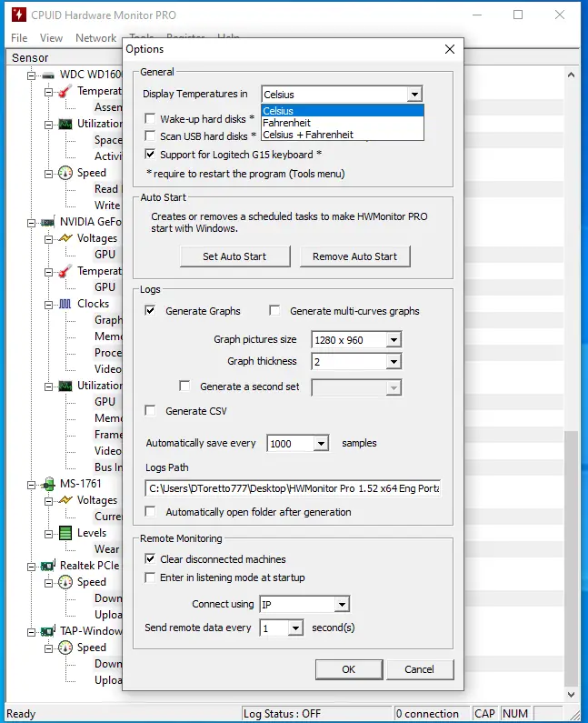The width and height of the screenshot is (588, 723).
Task: Collapse the NVIDIA GeForce tree node
Action: point(31,223)
